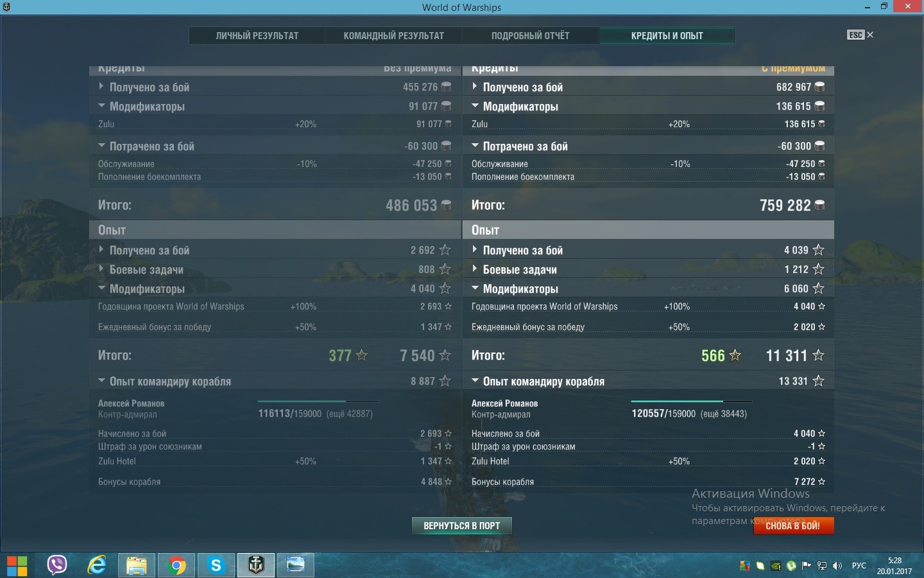Click the green star icon beside 377
This screenshot has width=924, height=578.
coord(362,355)
